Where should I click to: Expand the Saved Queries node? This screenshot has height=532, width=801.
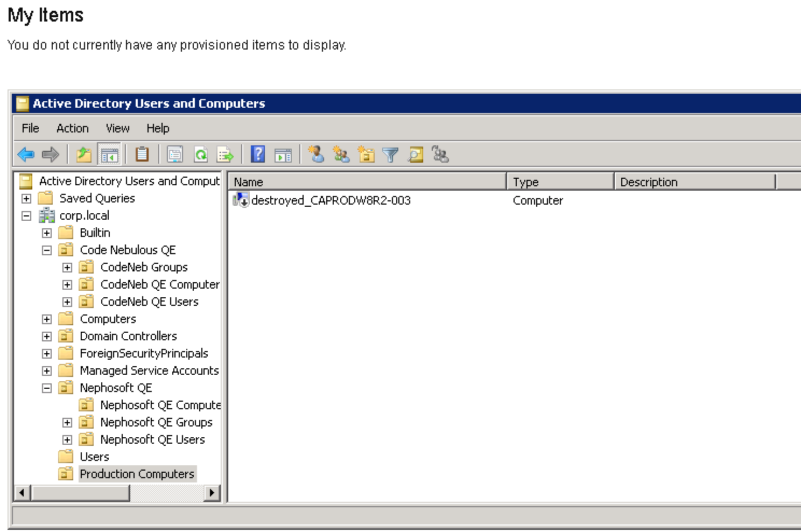coord(26,199)
